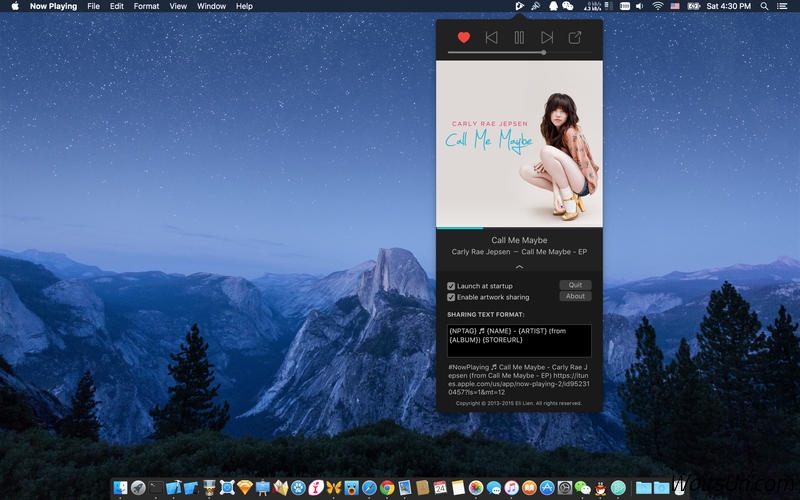Open the File menu
The height and width of the screenshot is (500, 800).
(93, 6)
